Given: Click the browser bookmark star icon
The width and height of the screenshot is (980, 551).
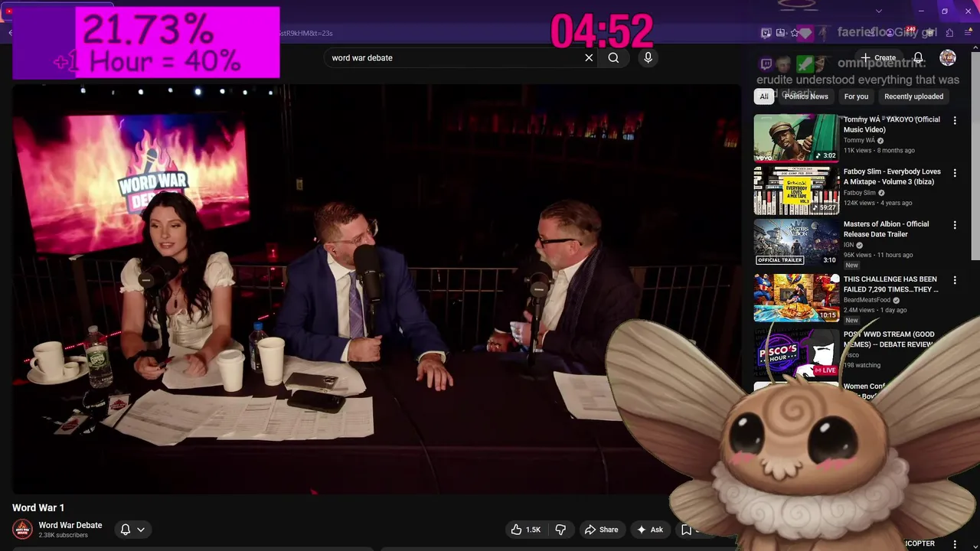Looking at the screenshot, I should click(x=795, y=33).
